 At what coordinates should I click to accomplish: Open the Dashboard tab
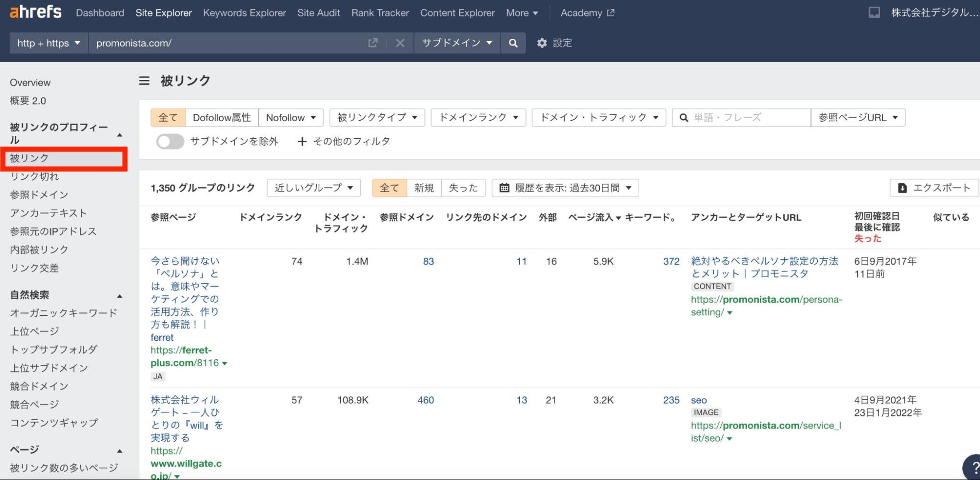100,13
